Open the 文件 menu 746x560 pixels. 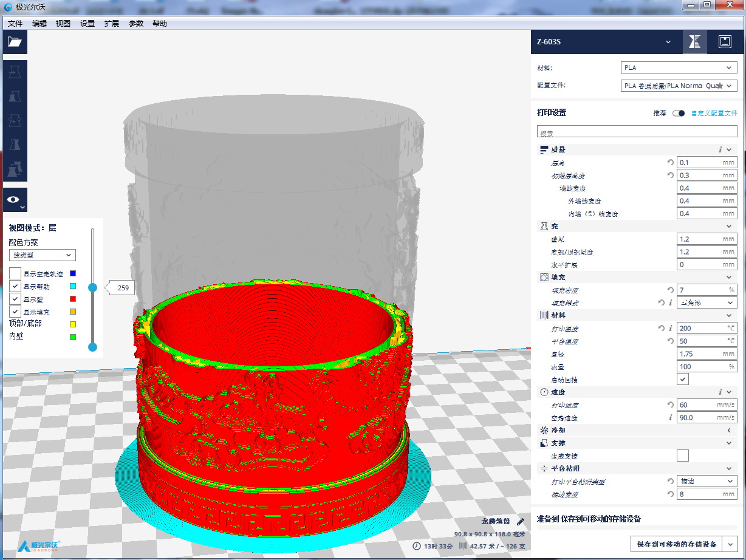coord(15,24)
